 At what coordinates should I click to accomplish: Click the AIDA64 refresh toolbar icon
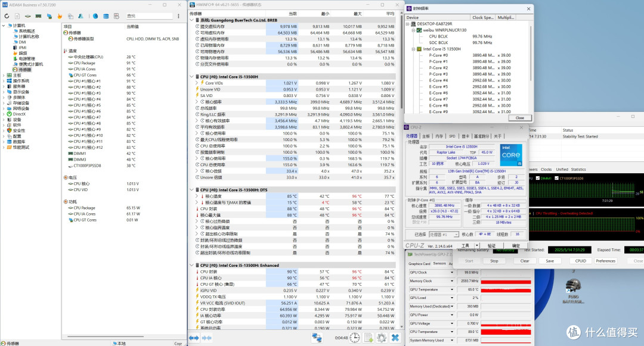click(7, 16)
